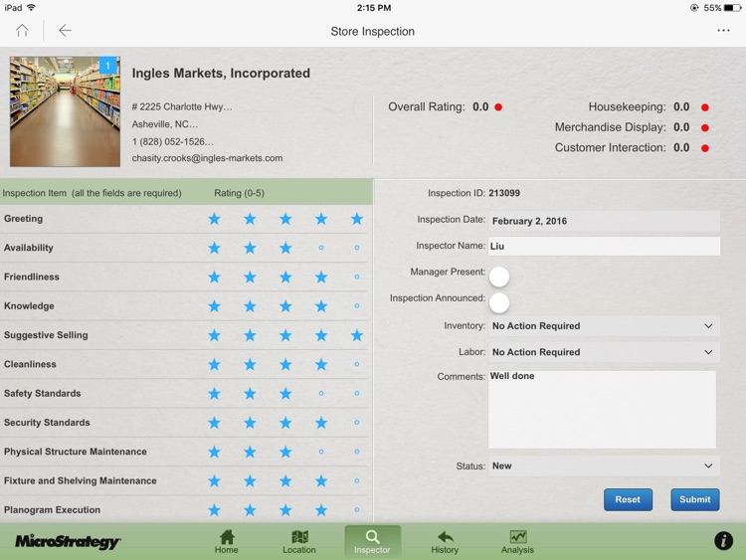Rate Friendliness two stars
The image size is (746, 560).
pyautogui.click(x=250, y=277)
